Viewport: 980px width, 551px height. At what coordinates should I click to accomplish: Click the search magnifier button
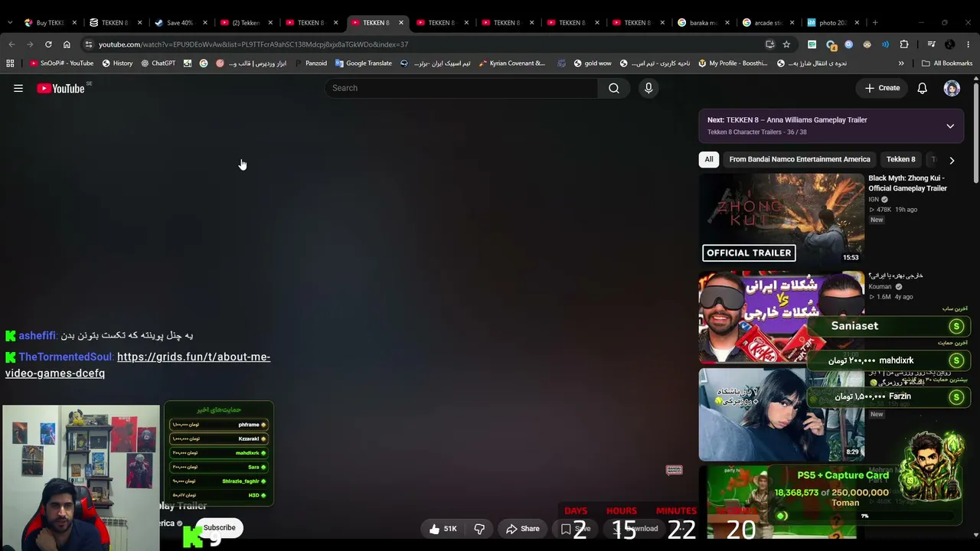click(x=614, y=88)
